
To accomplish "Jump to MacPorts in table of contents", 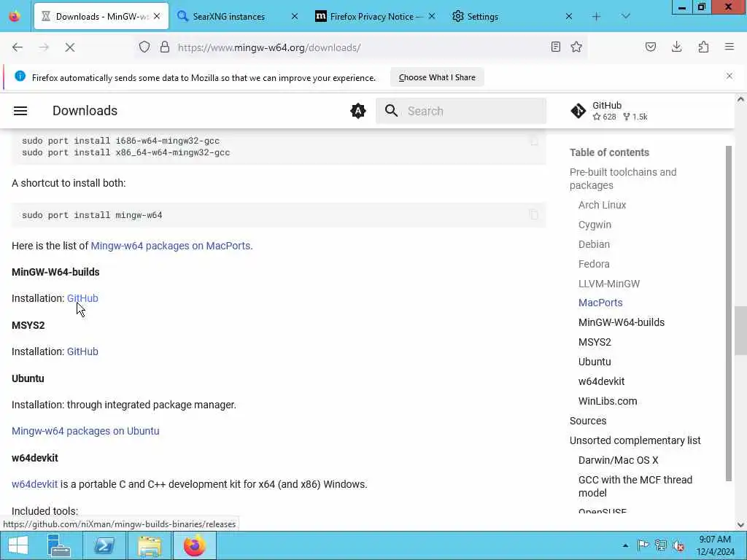I will point(600,303).
